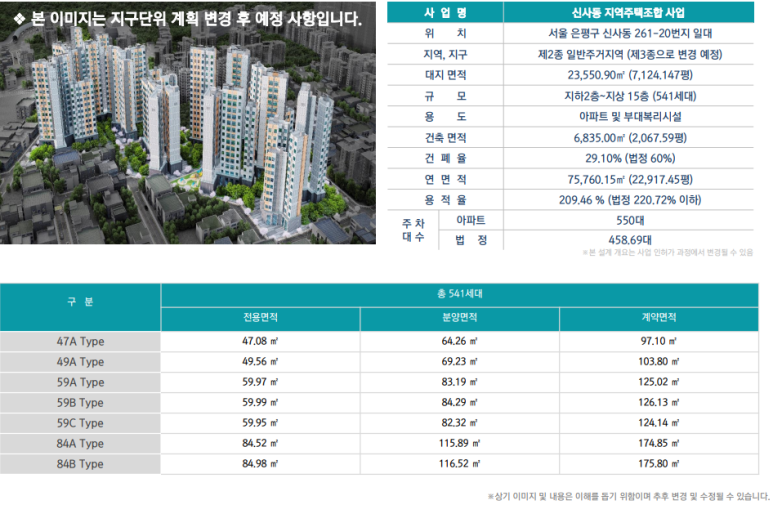
Task: Click the 대지 면적 row label
Action: click(445, 75)
